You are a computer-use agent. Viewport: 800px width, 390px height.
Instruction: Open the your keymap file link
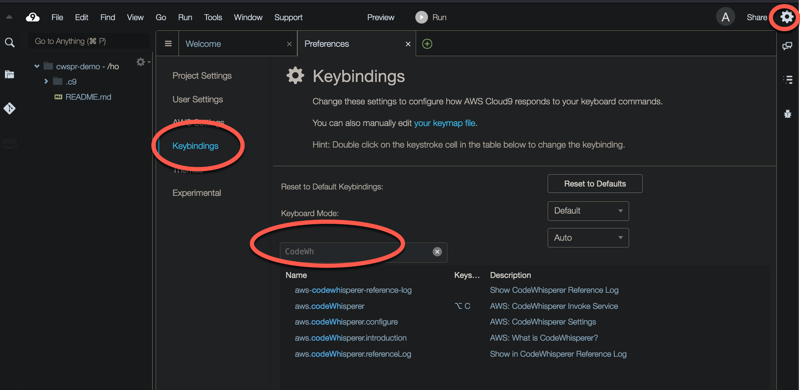point(444,123)
